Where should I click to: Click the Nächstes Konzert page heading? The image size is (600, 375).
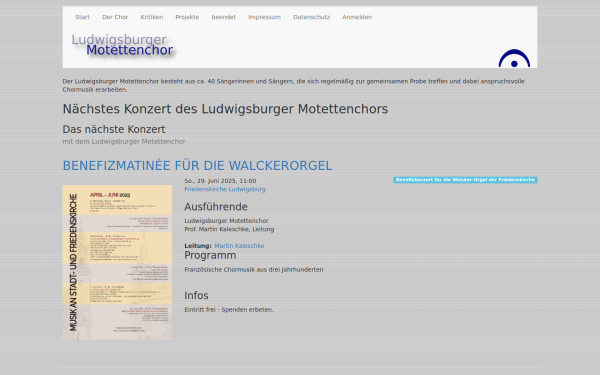pyautogui.click(x=225, y=109)
